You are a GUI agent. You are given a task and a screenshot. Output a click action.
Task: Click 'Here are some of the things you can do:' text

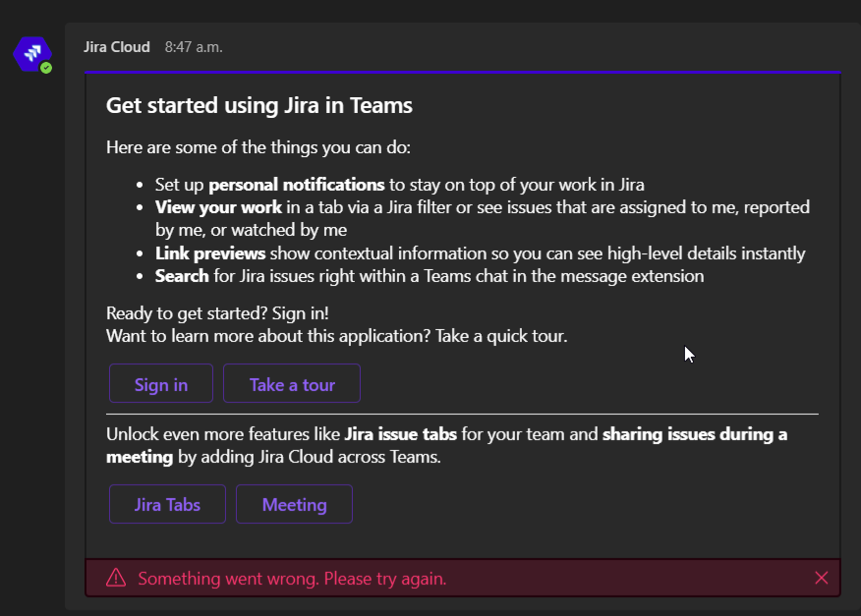[x=258, y=147]
